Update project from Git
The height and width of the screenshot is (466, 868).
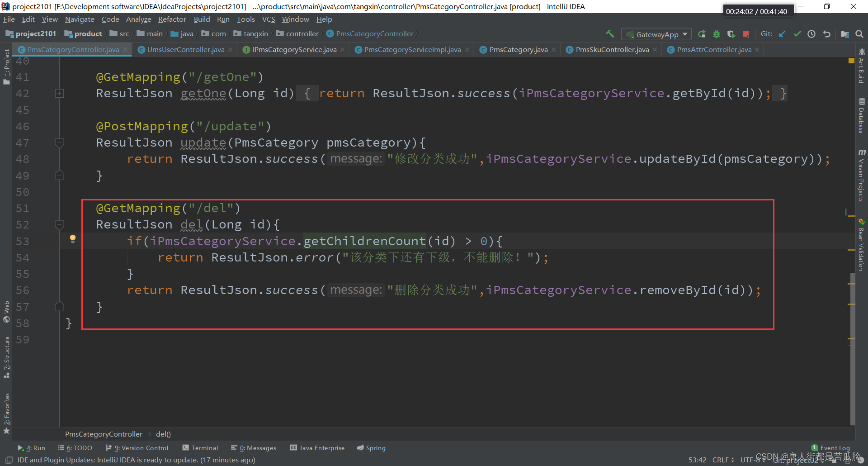tap(782, 34)
